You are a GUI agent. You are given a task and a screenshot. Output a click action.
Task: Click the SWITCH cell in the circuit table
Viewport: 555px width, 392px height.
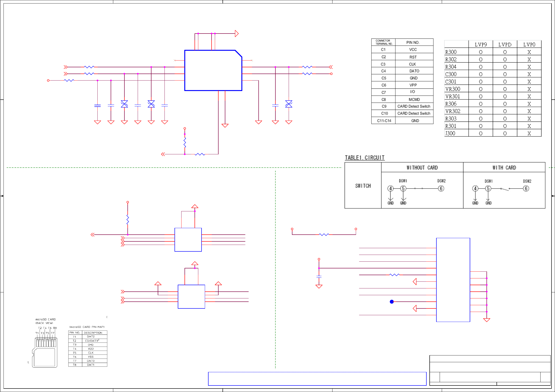coord(363,186)
